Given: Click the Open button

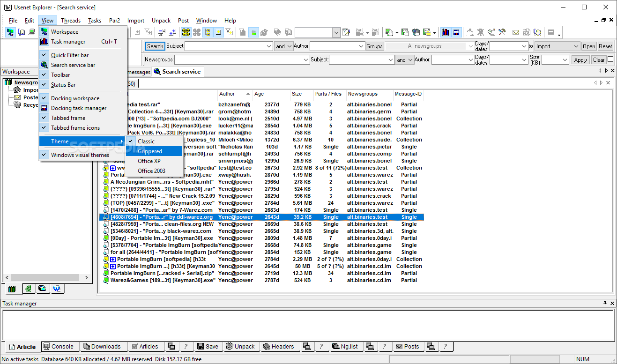Looking at the screenshot, I should [589, 46].
